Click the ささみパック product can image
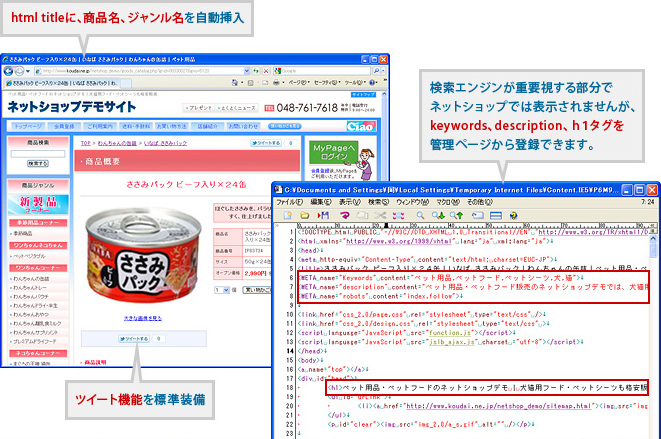 click(143, 256)
